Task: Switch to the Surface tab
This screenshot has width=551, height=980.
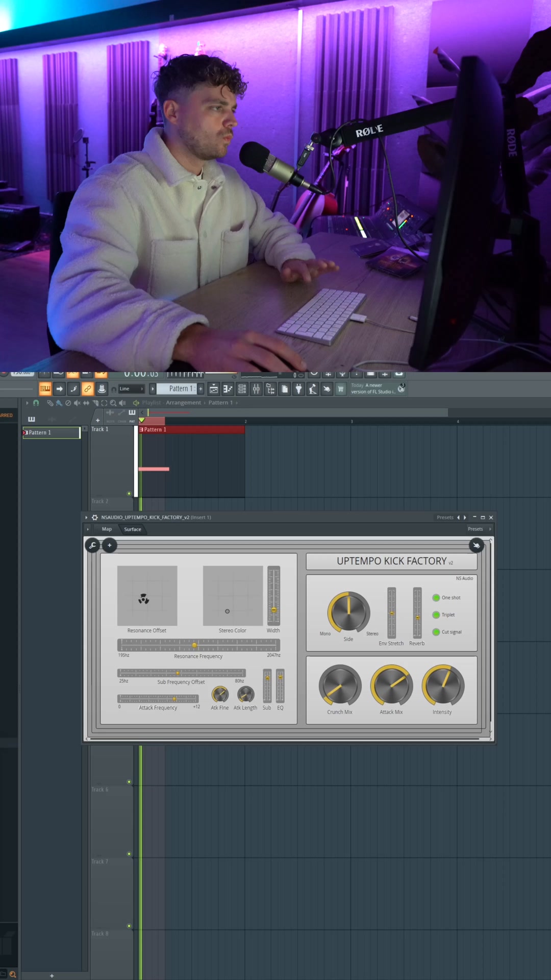Action: 133,529
